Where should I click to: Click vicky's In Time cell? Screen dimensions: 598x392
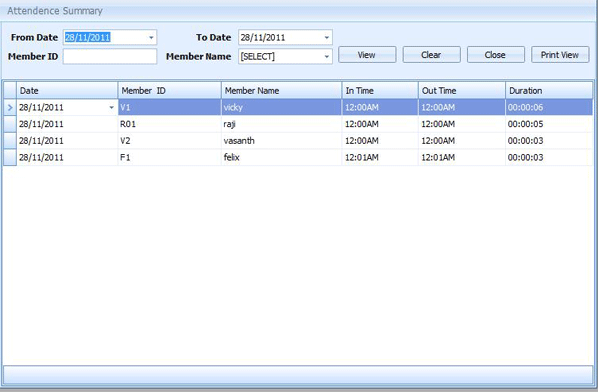[380, 108]
